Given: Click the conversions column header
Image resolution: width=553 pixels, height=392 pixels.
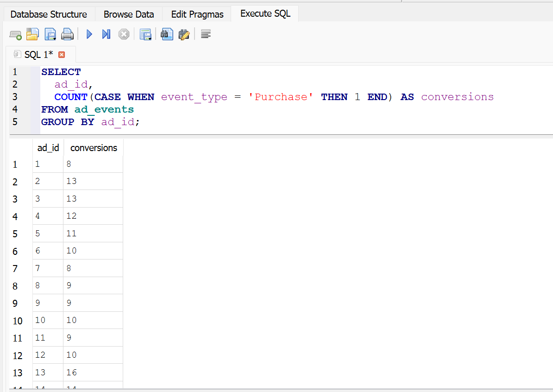Looking at the screenshot, I should pyautogui.click(x=94, y=148).
